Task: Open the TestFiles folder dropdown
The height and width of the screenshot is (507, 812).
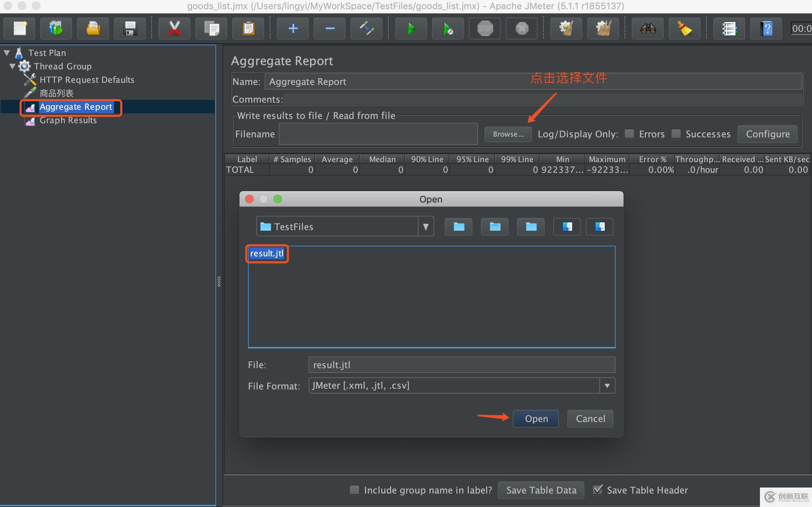Action: coord(426,227)
